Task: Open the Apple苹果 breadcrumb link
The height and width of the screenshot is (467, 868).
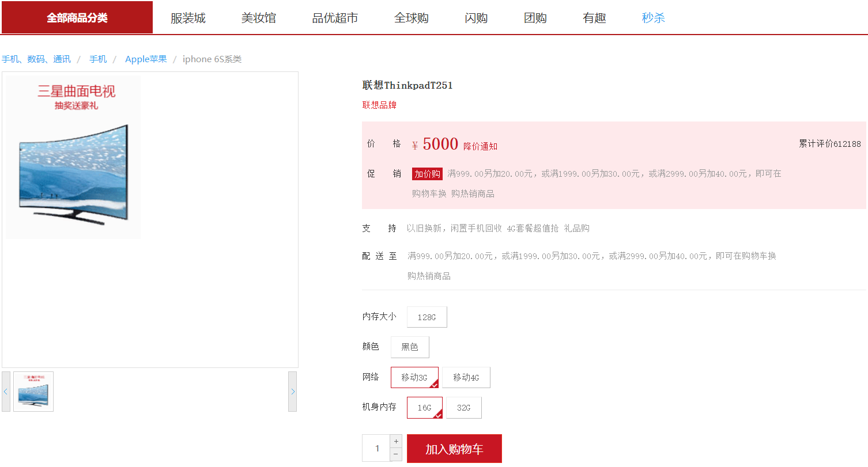Action: [x=146, y=59]
